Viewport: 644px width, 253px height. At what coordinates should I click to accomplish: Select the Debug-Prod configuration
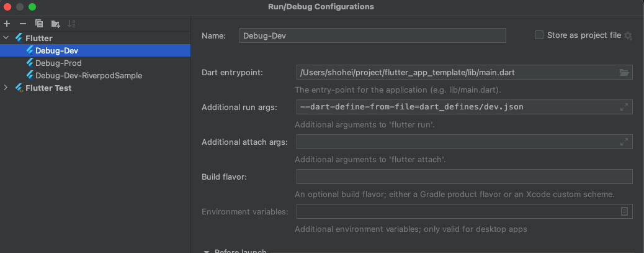58,63
